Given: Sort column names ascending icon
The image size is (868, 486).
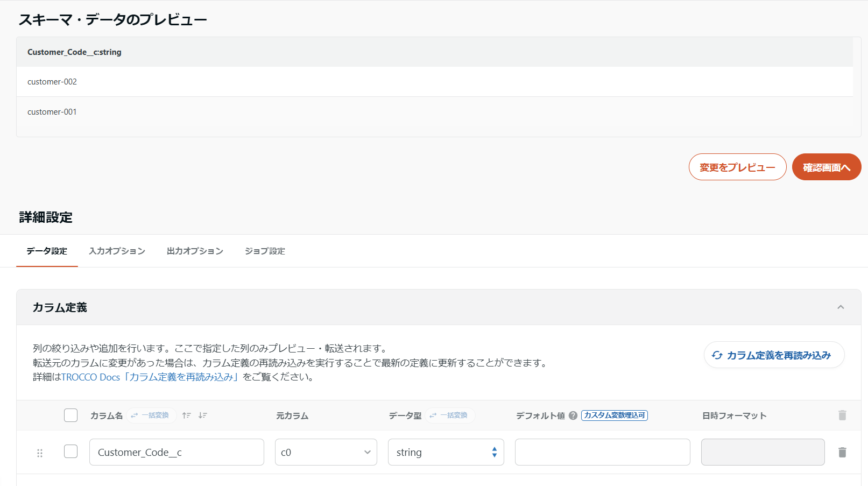Looking at the screenshot, I should 186,415.
